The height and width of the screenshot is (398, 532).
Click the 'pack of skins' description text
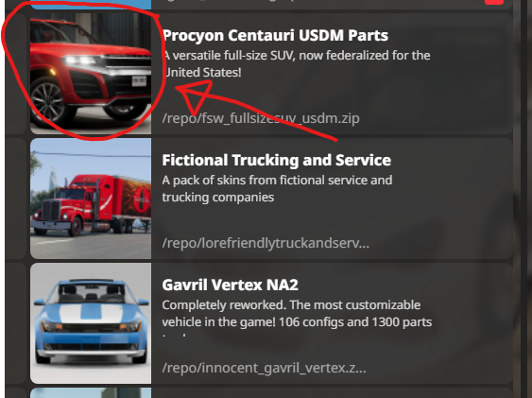coord(277,189)
